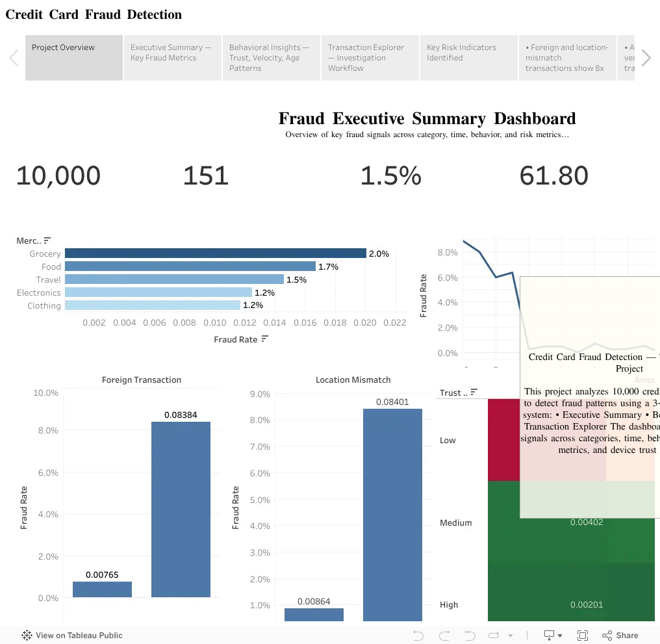
Task: Click the revert icon in the bottom toolbar
Action: (x=470, y=635)
